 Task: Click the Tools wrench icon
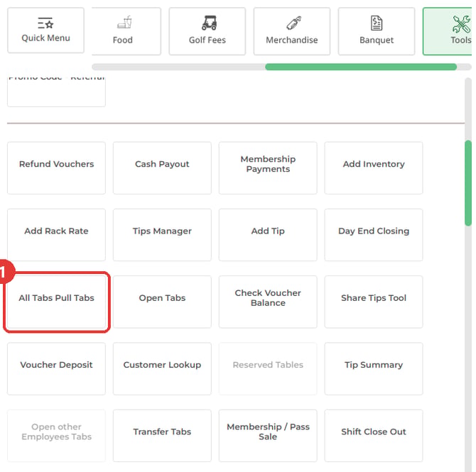[461, 24]
